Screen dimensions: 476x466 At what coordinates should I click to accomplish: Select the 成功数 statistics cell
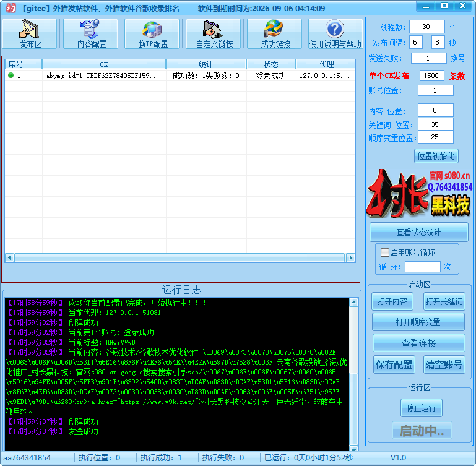pos(206,76)
